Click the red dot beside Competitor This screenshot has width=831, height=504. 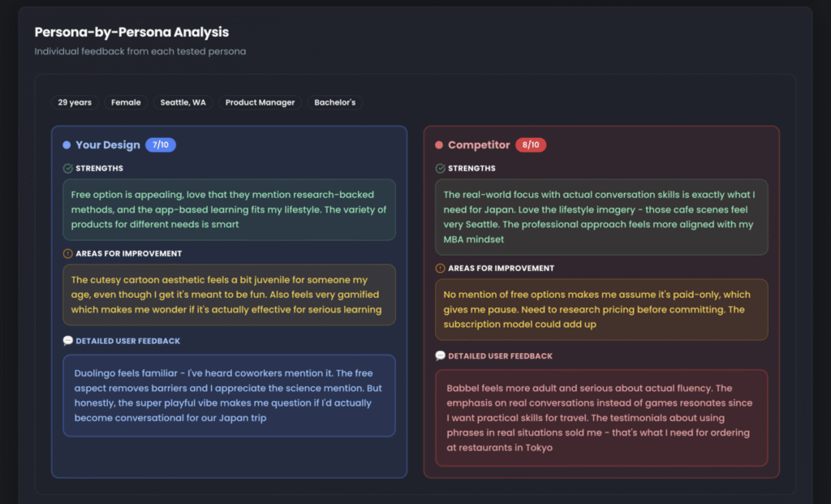(439, 145)
